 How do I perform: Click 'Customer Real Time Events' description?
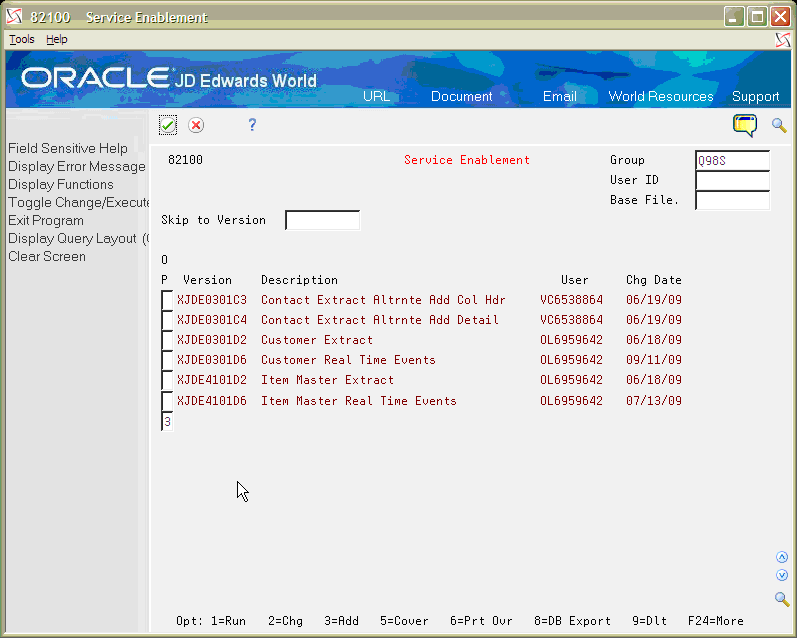tap(348, 360)
